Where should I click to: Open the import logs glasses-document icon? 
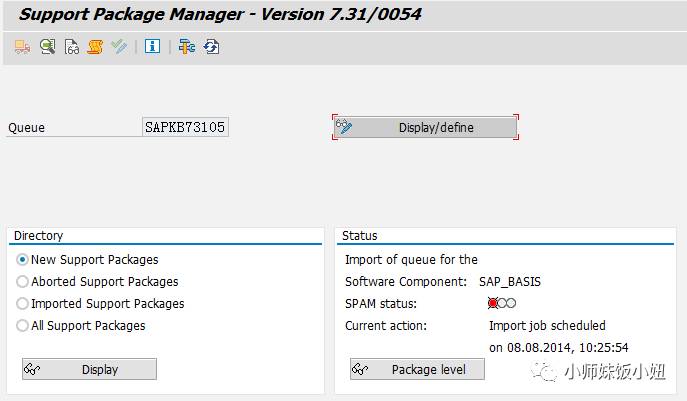[x=72, y=46]
